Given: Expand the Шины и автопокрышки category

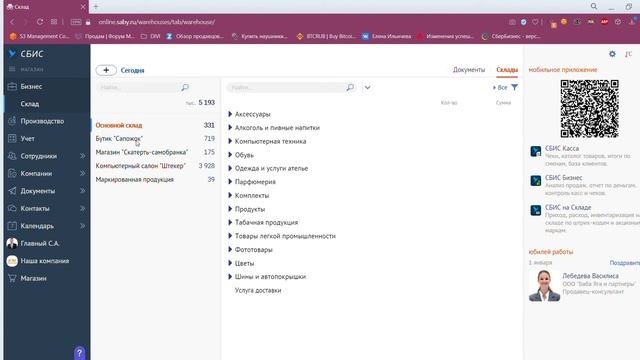Looking at the screenshot, I should [x=230, y=277].
